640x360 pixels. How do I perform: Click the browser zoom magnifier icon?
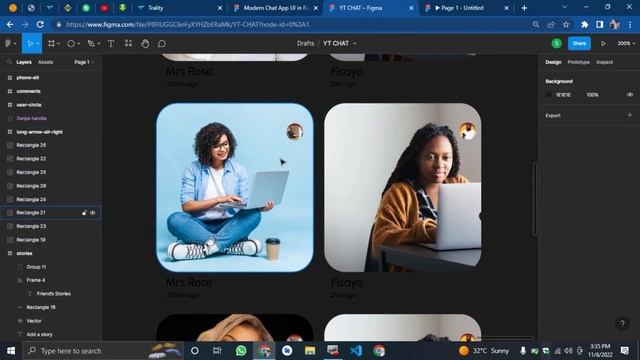tap(536, 24)
